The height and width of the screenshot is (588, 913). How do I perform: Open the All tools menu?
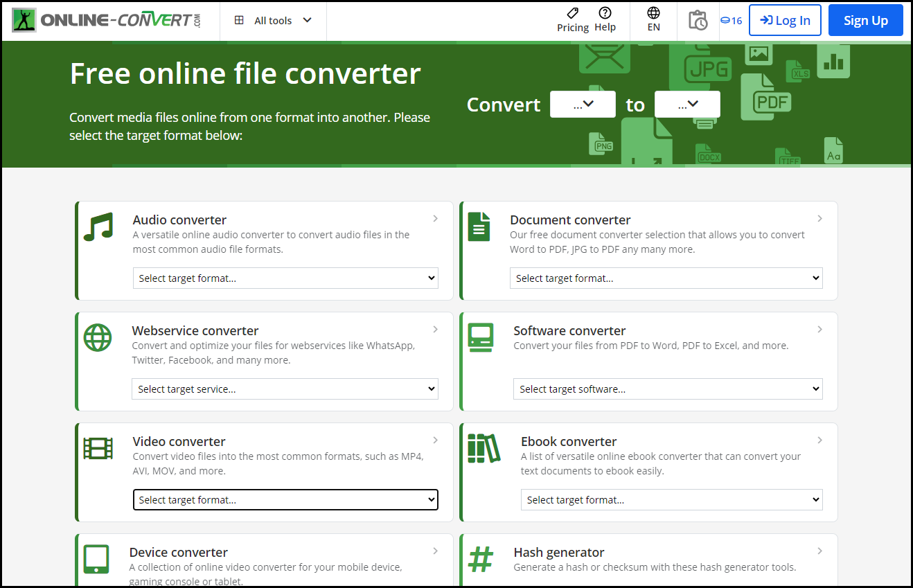273,21
